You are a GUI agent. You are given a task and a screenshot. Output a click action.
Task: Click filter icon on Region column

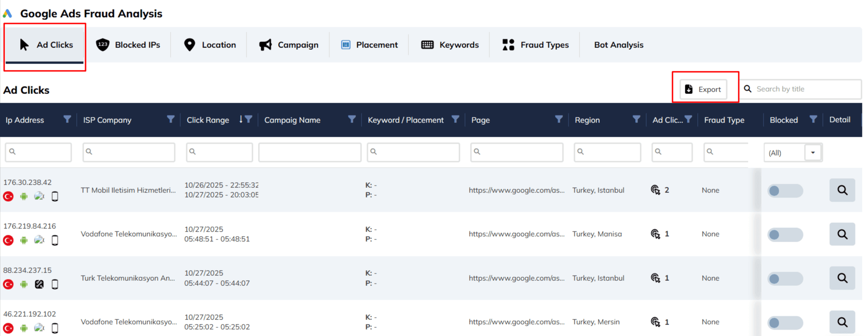coord(636,120)
